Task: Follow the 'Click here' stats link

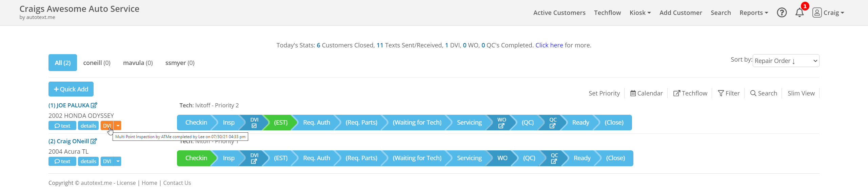Action: 549,45
